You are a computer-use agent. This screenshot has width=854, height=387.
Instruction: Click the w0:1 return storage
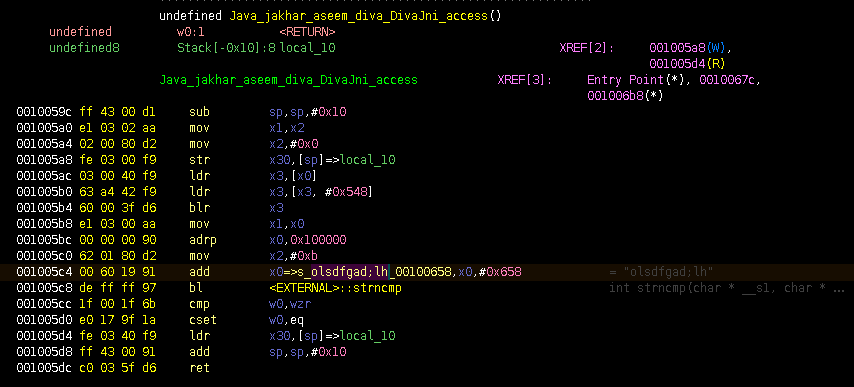190,32
